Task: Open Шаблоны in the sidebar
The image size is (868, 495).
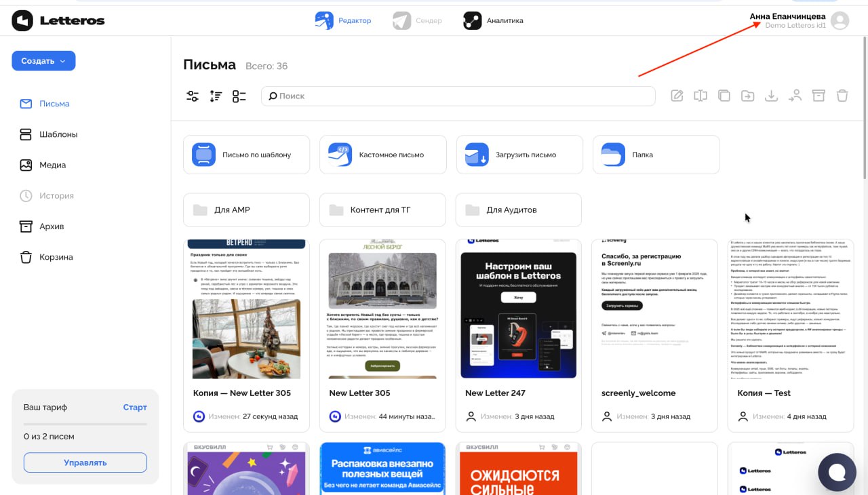Action: 58,134
